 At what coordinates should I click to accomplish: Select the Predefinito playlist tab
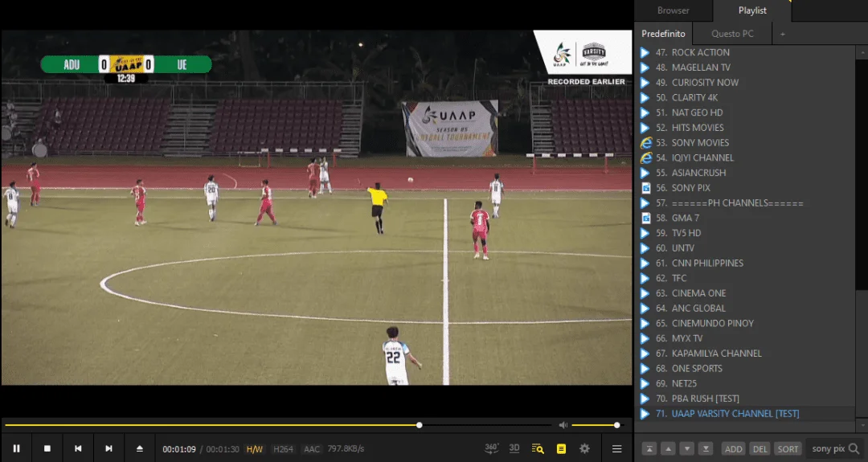663,34
